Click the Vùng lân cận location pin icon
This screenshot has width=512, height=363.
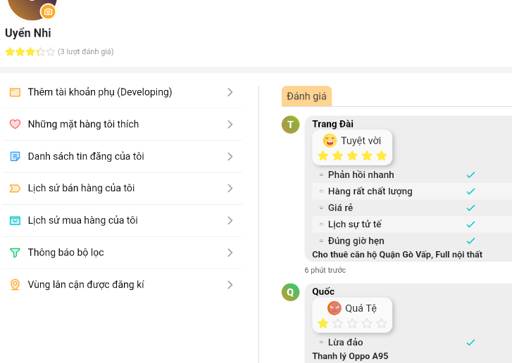tap(15, 285)
